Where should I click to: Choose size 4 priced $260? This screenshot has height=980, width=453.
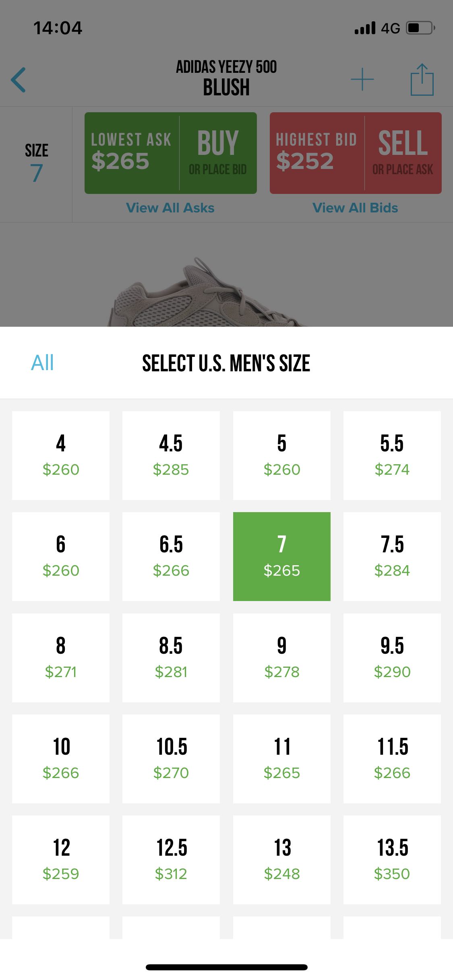[x=61, y=455]
